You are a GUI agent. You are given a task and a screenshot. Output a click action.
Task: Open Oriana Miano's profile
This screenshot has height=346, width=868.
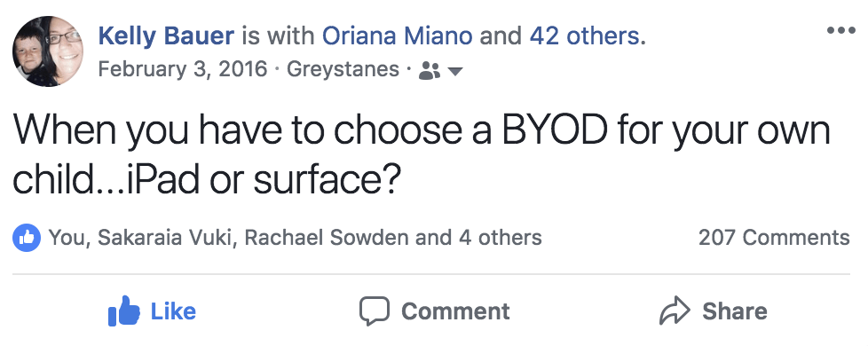(x=397, y=36)
